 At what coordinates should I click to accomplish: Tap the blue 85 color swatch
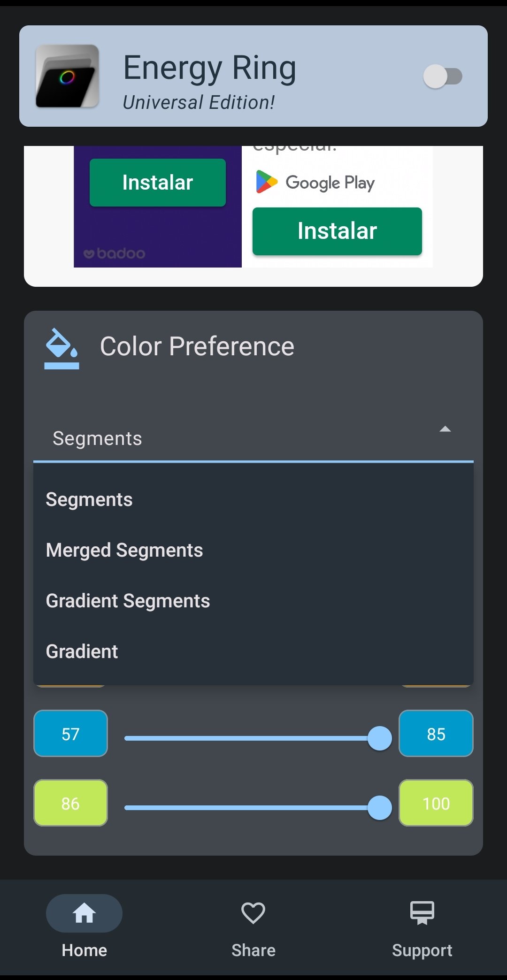[436, 734]
